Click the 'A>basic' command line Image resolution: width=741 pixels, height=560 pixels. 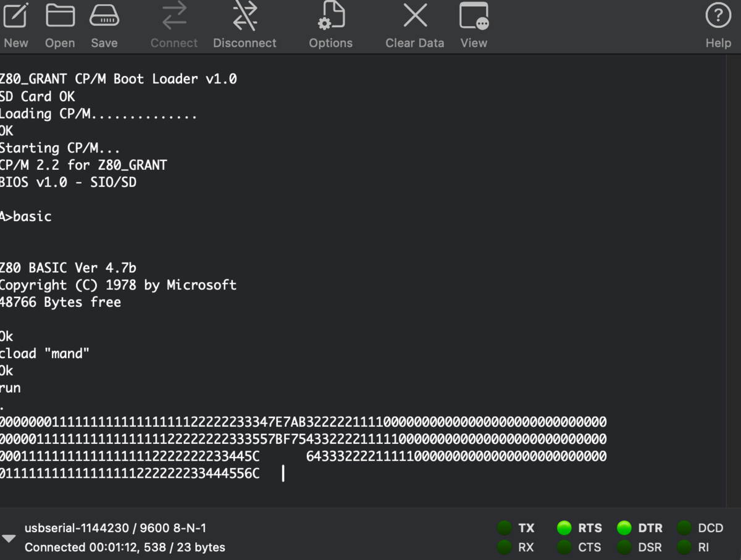click(25, 217)
